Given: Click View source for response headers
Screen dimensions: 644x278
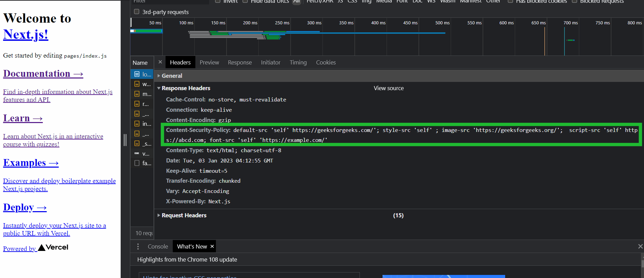Looking at the screenshot, I should coord(388,88).
